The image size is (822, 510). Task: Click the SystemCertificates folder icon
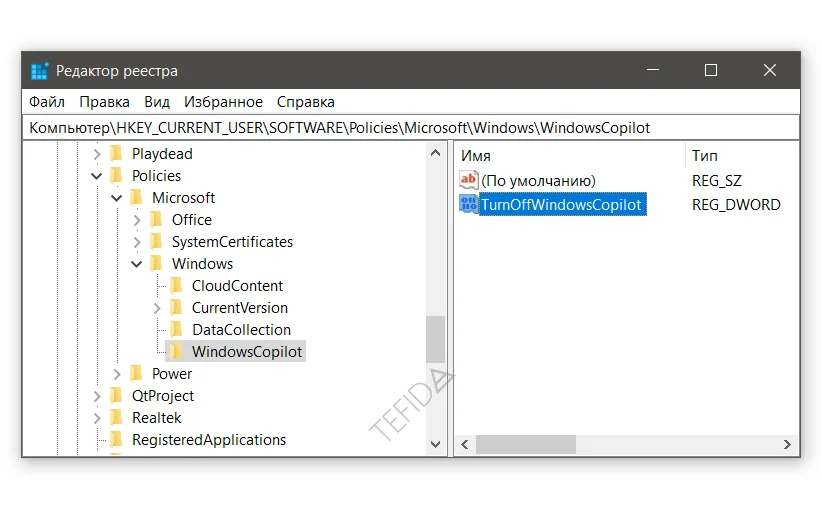(x=156, y=242)
